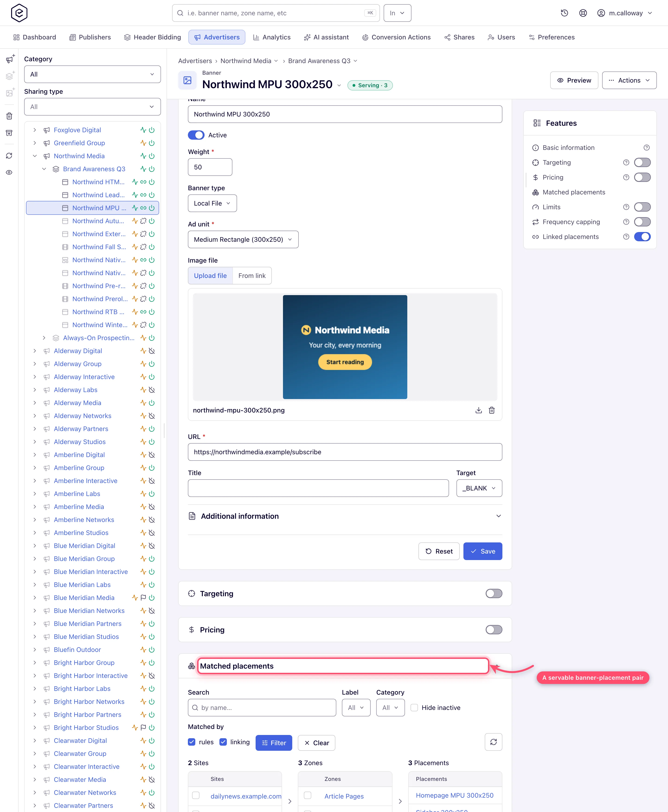This screenshot has height=812, width=668.
Task: Open the Sharing type dropdown
Action: point(92,106)
